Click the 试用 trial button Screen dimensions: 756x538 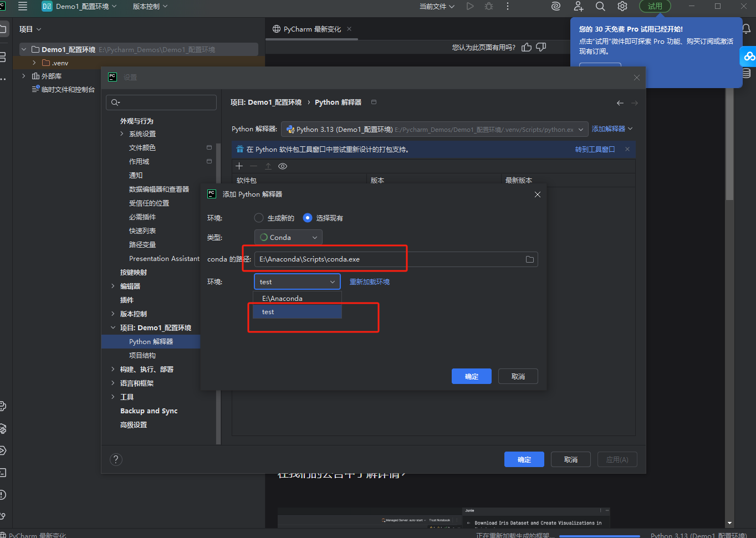[x=655, y=6]
